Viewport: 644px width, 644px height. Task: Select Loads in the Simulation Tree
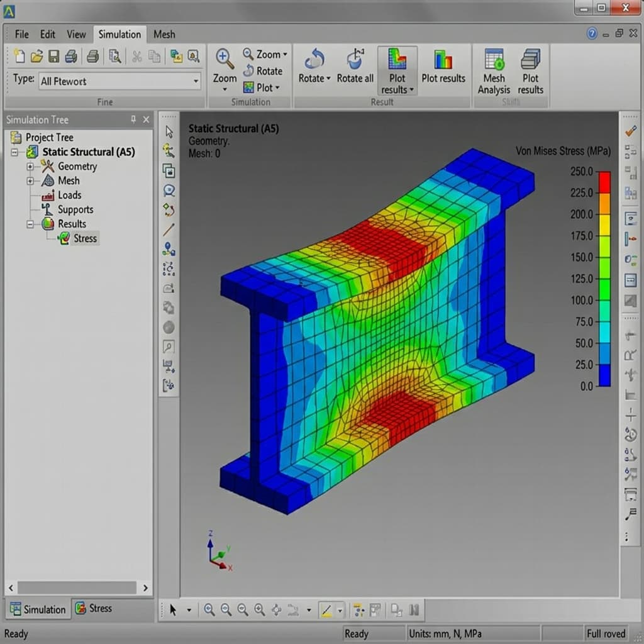tap(69, 195)
